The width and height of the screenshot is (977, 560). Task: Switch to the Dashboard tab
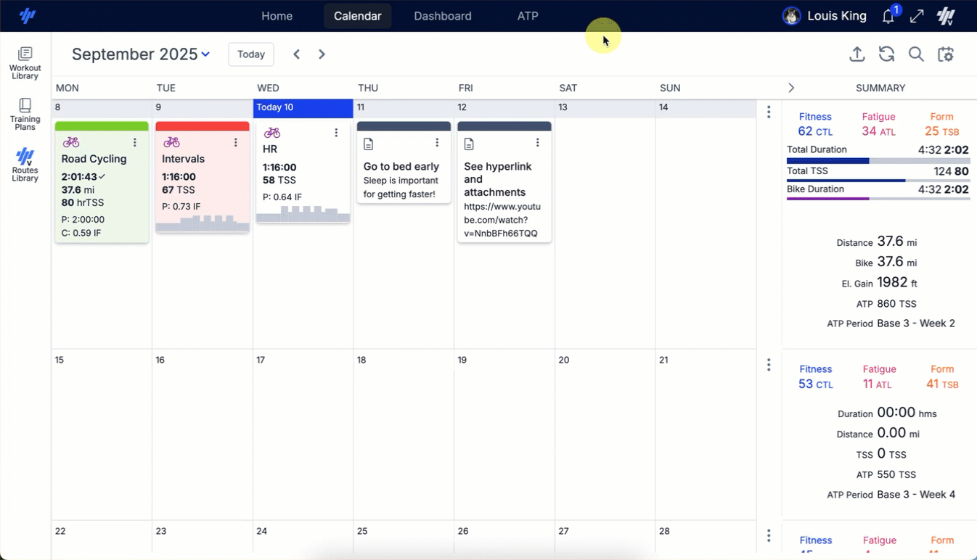tap(442, 15)
